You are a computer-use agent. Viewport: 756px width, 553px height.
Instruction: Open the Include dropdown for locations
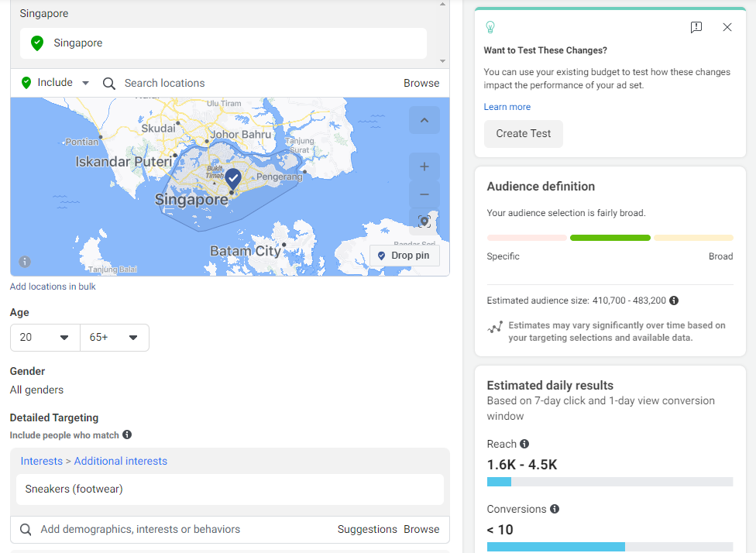pyautogui.click(x=56, y=83)
